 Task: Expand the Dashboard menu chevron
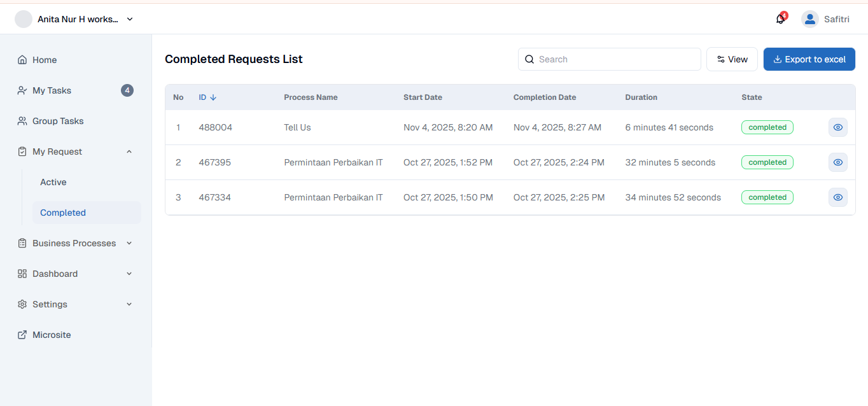(x=129, y=273)
